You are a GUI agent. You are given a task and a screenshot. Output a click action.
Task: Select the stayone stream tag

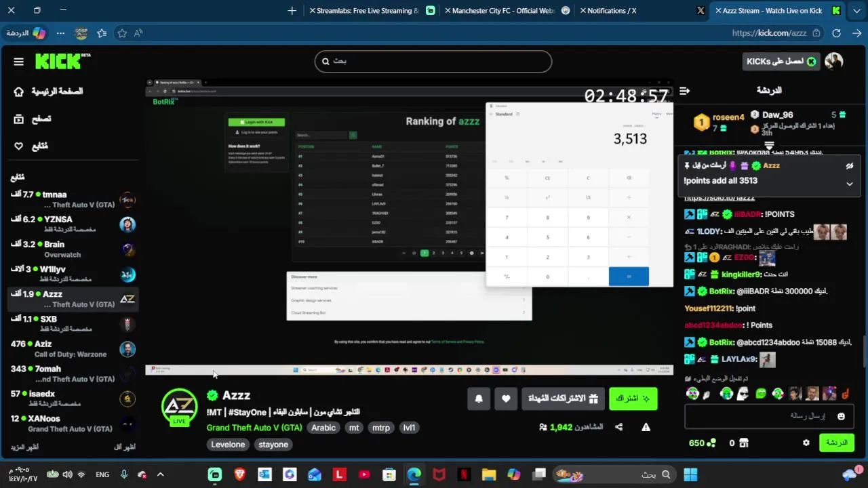[273, 445]
